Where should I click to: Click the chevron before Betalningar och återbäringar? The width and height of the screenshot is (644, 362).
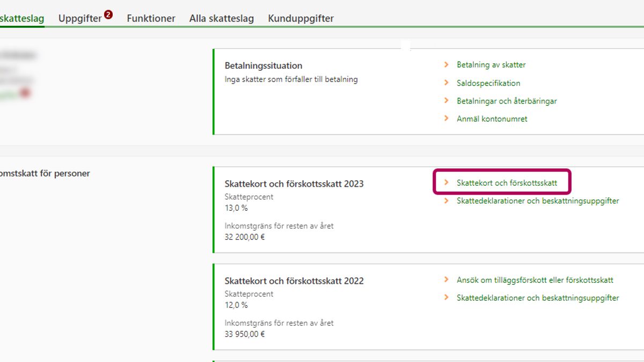(446, 101)
